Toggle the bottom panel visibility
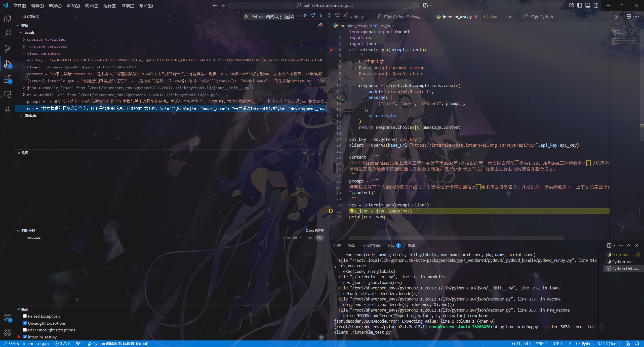The image size is (644, 347). coord(588,5)
